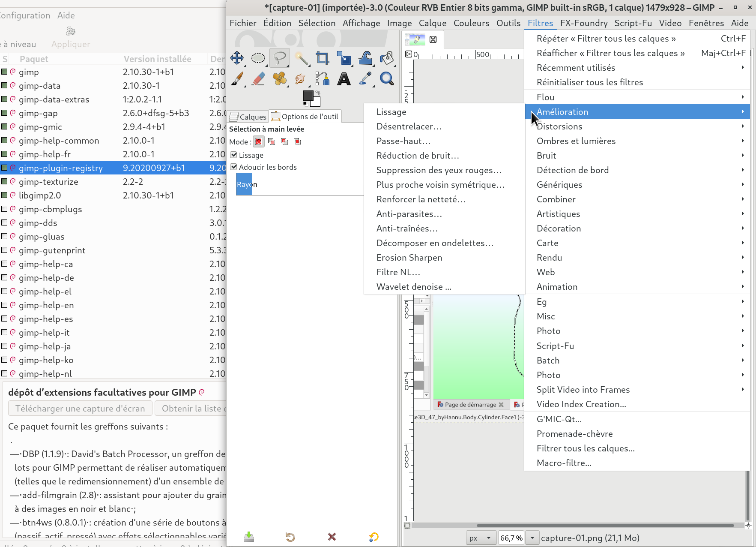The width and height of the screenshot is (756, 547).
Task: Select the Zoom magnifier tool
Action: [387, 79]
